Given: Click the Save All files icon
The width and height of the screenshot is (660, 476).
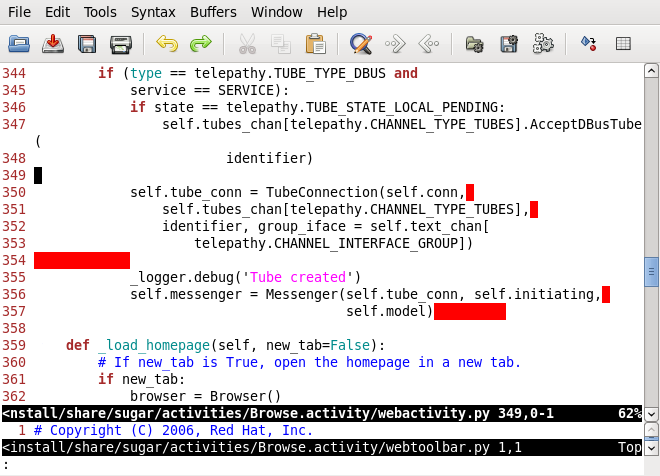Looking at the screenshot, I should click(87, 44).
